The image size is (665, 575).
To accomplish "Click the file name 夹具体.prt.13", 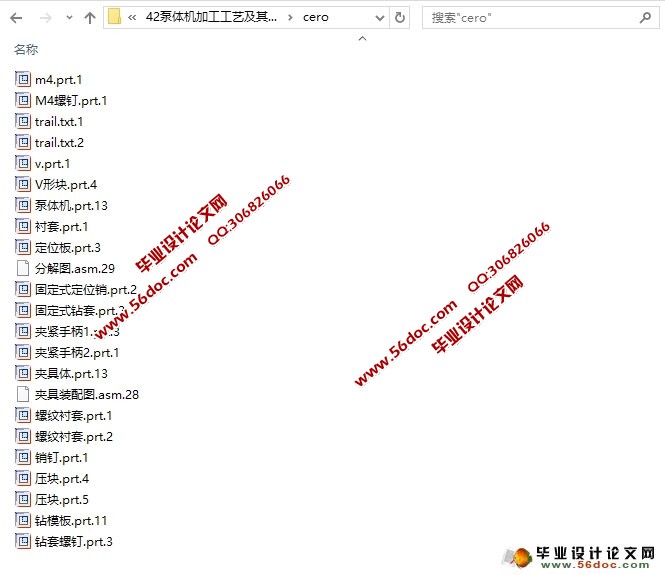I will [71, 374].
